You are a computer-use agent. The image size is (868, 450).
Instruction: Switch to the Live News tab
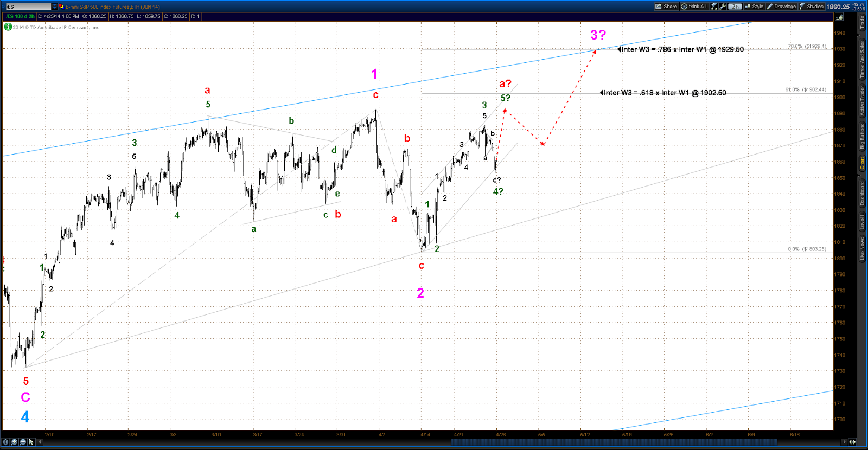click(862, 249)
